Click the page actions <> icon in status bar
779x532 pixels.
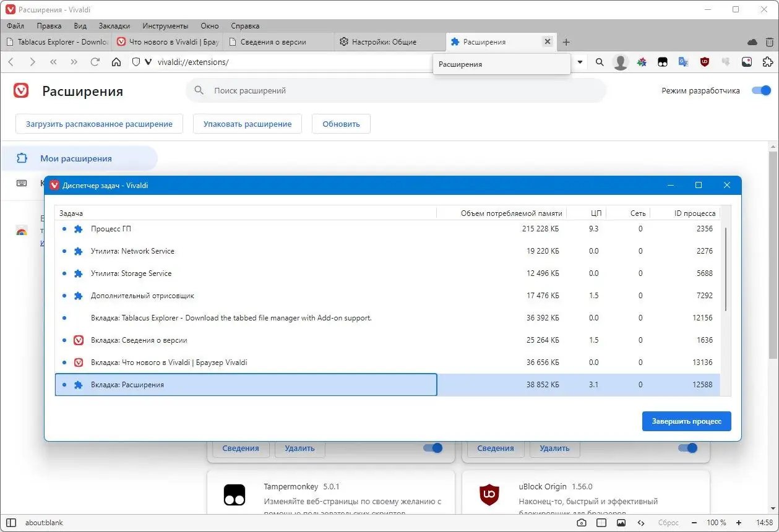[x=642, y=523]
